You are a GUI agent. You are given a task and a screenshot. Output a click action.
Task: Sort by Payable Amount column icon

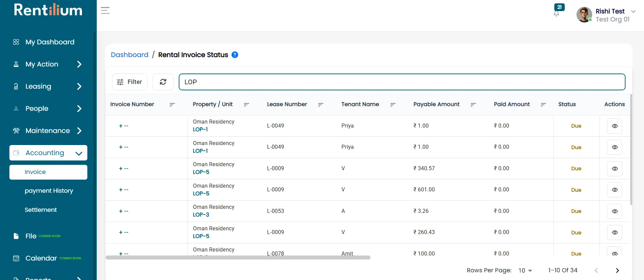[x=473, y=104]
